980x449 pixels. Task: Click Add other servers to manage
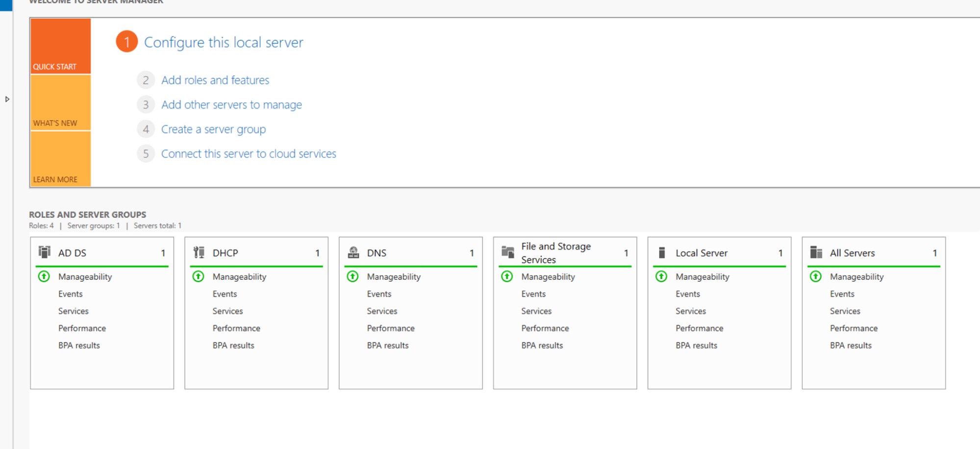(231, 105)
